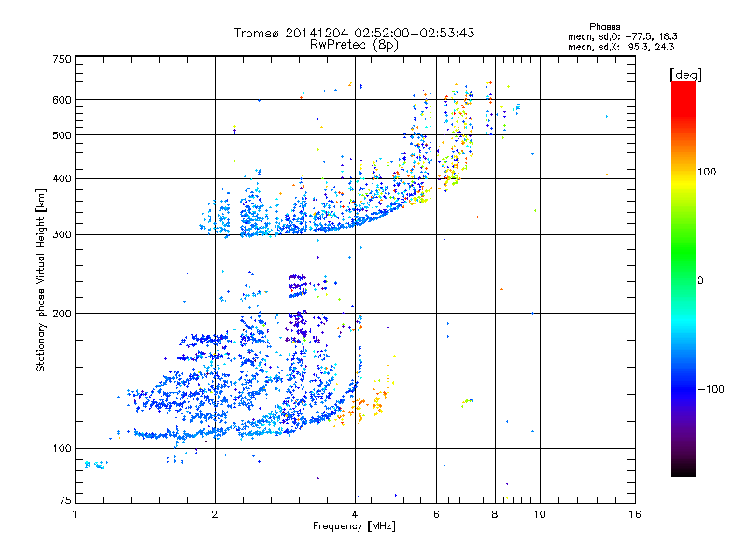
Task: Click the 'Phases' heading text
Action: pyautogui.click(x=604, y=27)
